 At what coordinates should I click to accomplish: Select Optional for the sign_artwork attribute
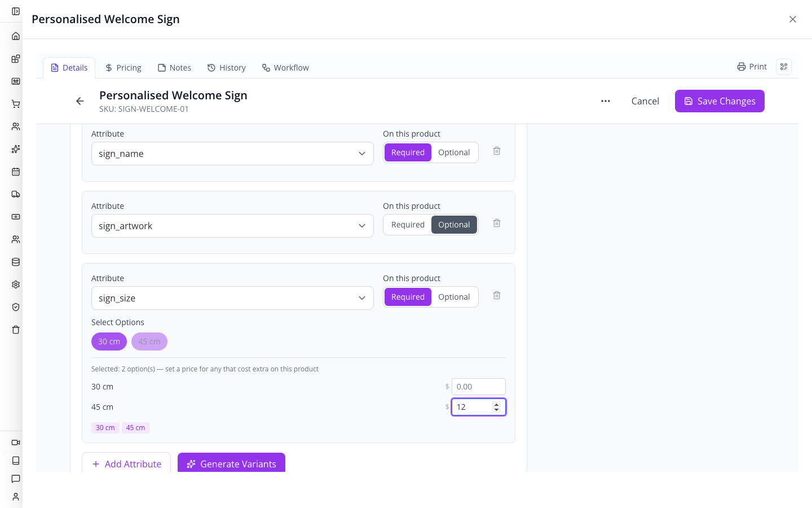(454, 225)
